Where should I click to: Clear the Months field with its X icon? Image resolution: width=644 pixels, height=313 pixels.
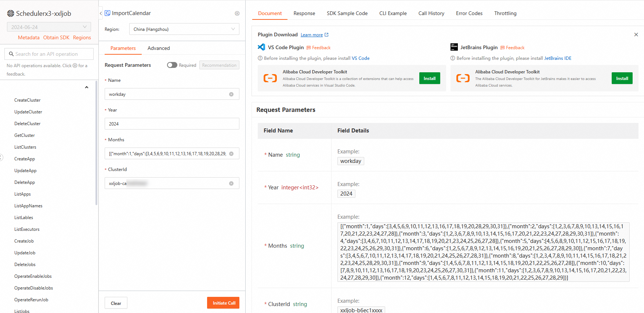pos(231,154)
